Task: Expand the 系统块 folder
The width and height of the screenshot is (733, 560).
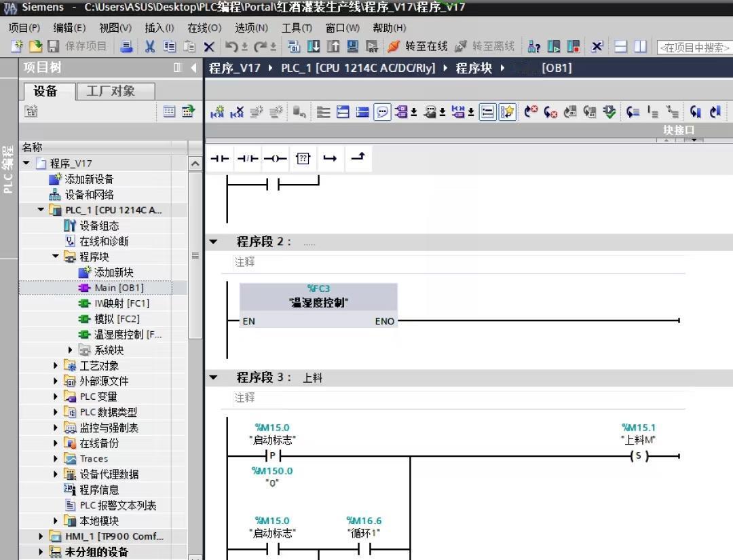Action: [x=70, y=350]
